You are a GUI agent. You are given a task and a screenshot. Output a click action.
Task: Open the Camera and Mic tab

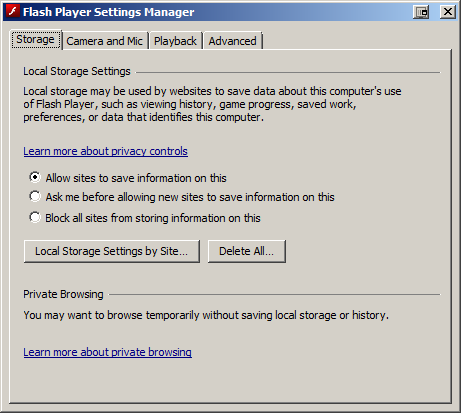(x=104, y=41)
